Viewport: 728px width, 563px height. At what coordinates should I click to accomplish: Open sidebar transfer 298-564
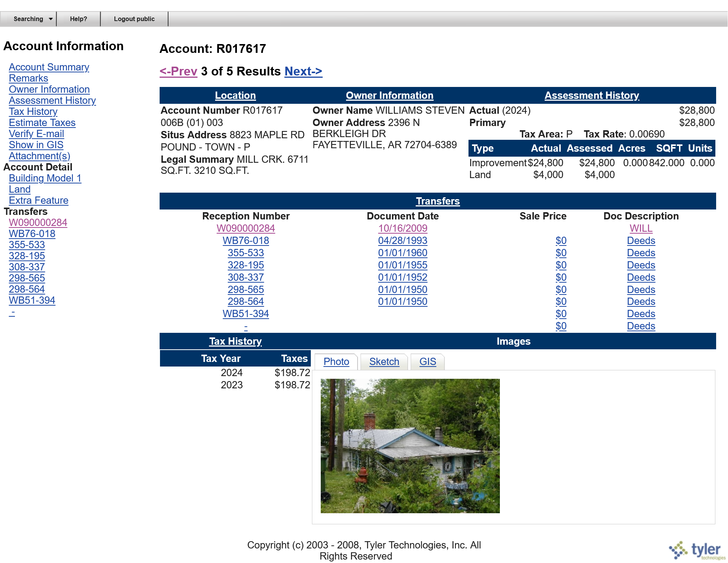click(27, 289)
